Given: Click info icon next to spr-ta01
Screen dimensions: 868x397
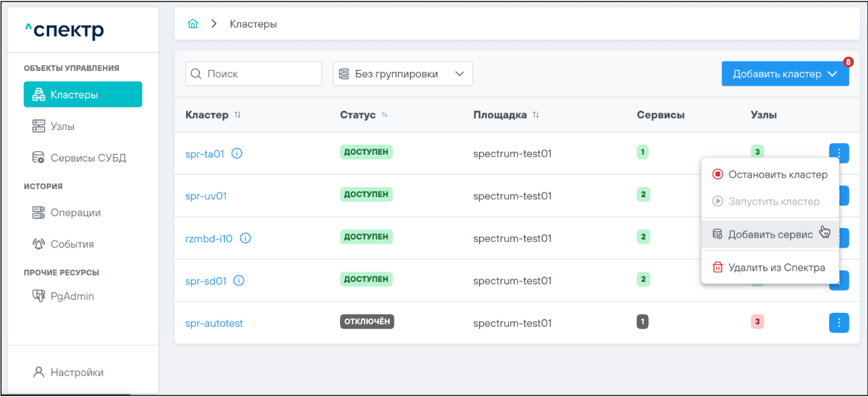Looking at the screenshot, I should tap(236, 154).
